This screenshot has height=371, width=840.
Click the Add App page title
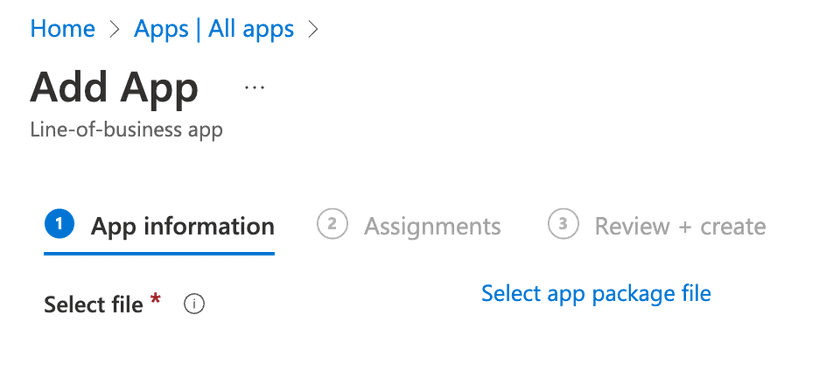[114, 88]
